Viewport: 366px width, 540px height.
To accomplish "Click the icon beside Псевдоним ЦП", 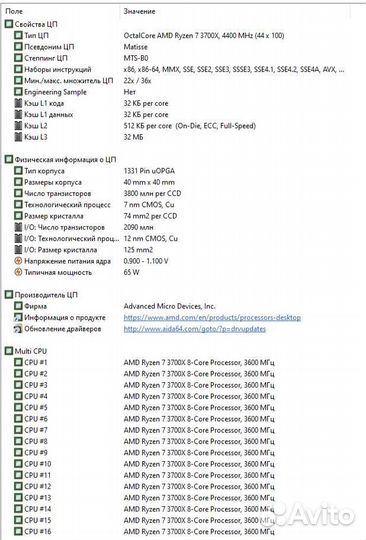I will 18,46.
